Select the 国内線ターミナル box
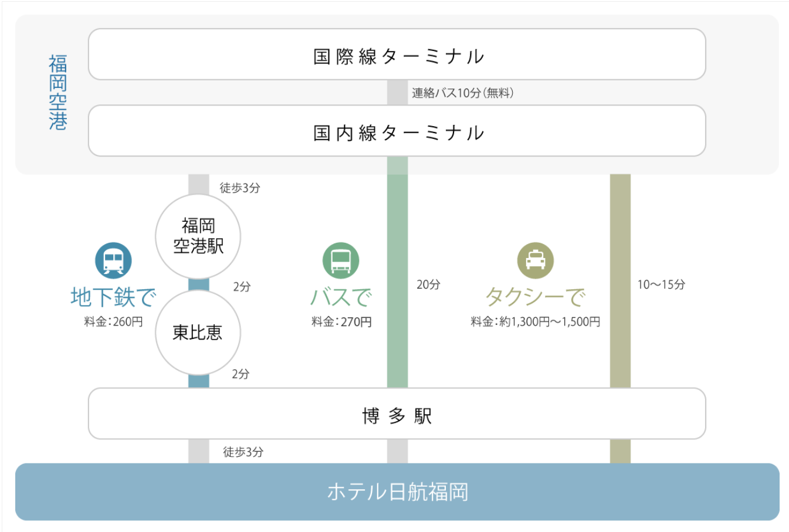 coord(397,131)
